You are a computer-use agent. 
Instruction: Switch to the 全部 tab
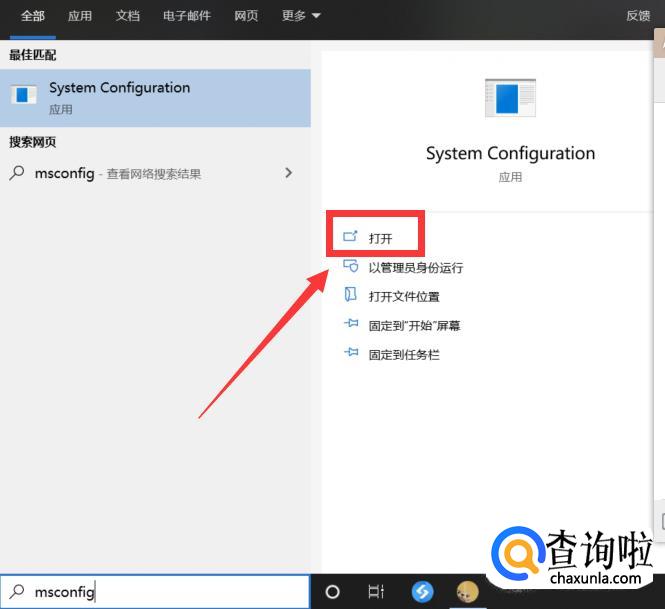tap(33, 16)
